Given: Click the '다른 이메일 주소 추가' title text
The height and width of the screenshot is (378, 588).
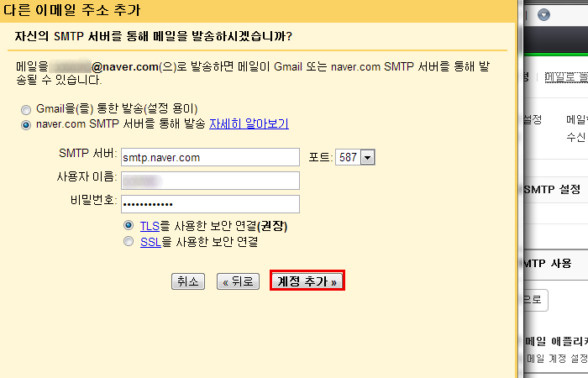Looking at the screenshot, I should coord(71,10).
